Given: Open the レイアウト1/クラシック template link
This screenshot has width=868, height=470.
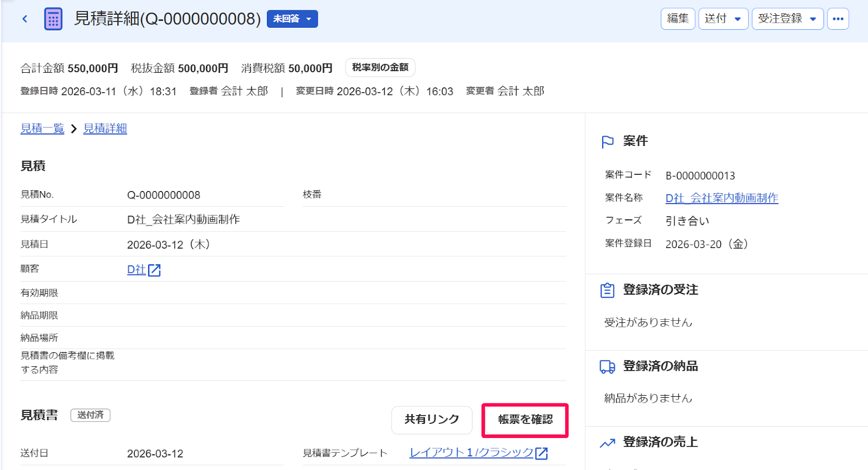Looking at the screenshot, I should pos(472,453).
